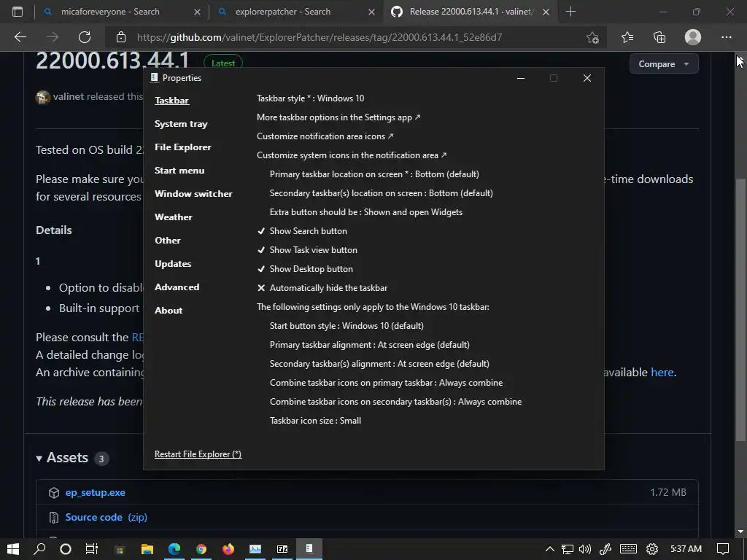Open 7-Zip icon on taskbar
The height and width of the screenshot is (560, 747).
pyautogui.click(x=282, y=549)
